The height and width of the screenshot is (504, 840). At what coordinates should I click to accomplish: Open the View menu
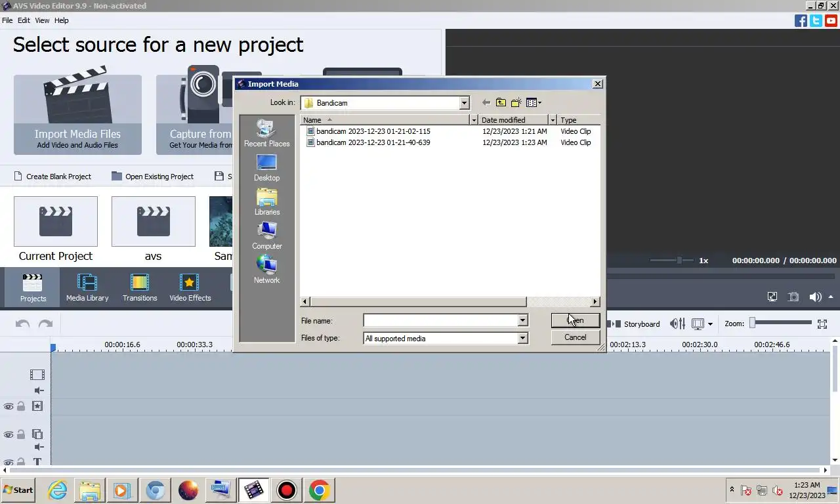tap(42, 20)
